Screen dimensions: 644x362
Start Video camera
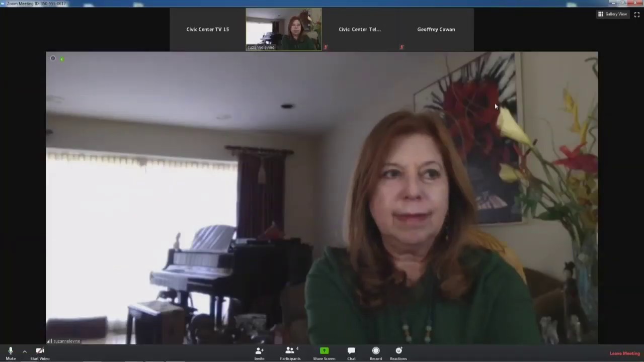[40, 352]
